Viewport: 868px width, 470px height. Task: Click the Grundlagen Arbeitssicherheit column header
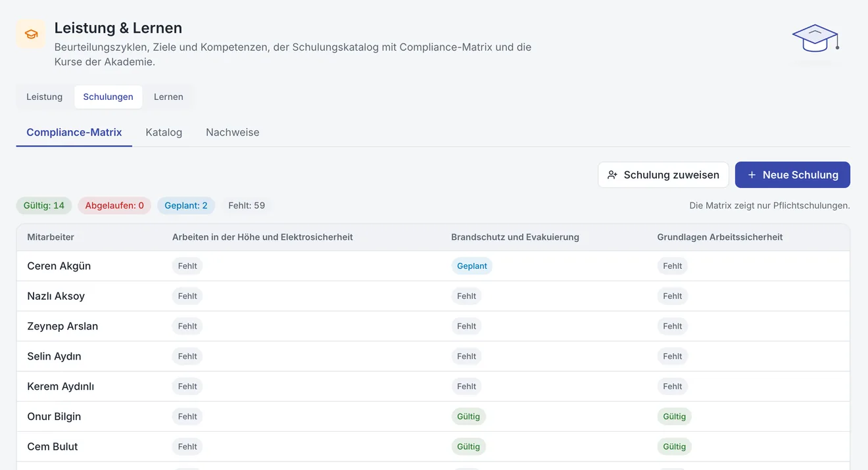pos(720,237)
